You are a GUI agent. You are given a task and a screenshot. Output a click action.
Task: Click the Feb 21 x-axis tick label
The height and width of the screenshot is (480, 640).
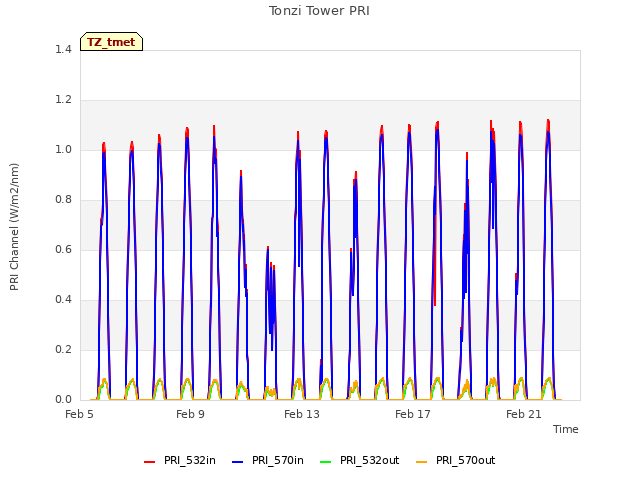[x=524, y=414]
